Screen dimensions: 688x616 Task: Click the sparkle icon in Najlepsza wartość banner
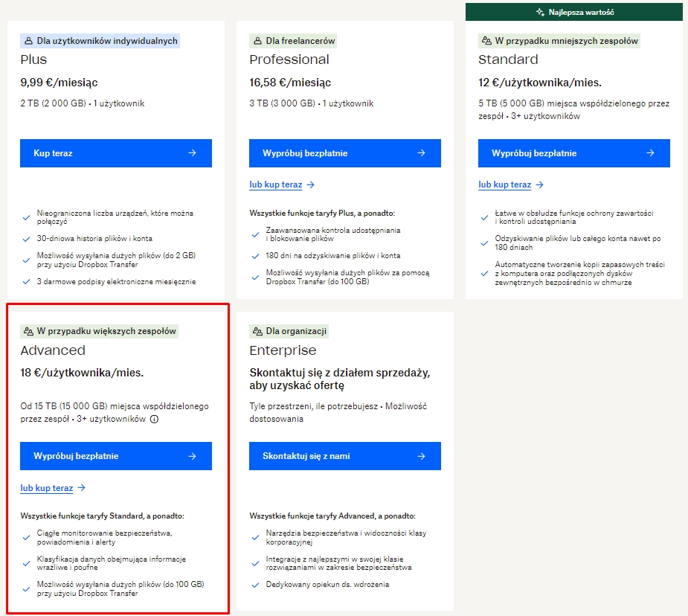pyautogui.click(x=541, y=13)
